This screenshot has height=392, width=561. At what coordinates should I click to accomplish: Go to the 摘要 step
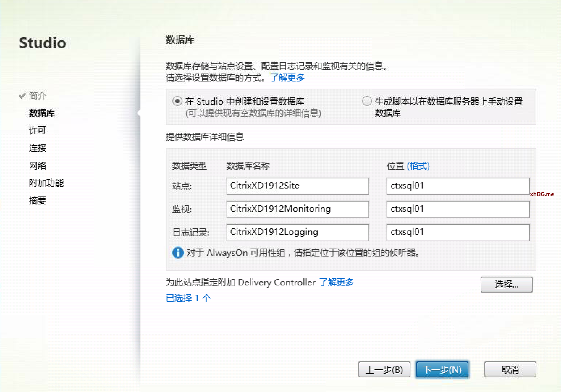click(x=37, y=201)
